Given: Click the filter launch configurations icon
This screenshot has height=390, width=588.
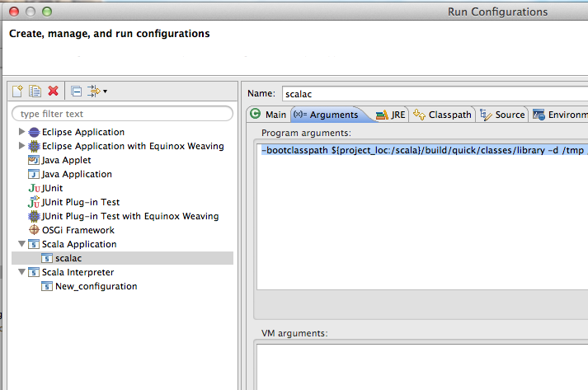Looking at the screenshot, I should pos(94,92).
